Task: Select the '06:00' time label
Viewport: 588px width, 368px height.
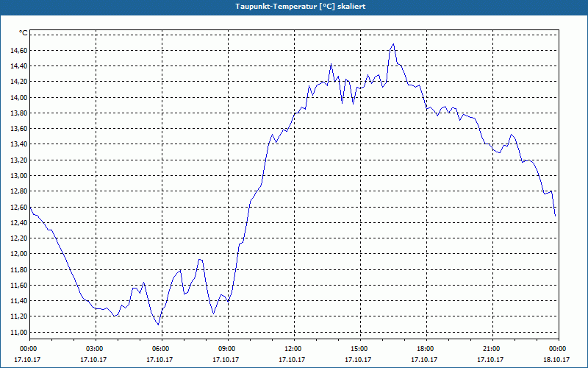Action: click(162, 349)
